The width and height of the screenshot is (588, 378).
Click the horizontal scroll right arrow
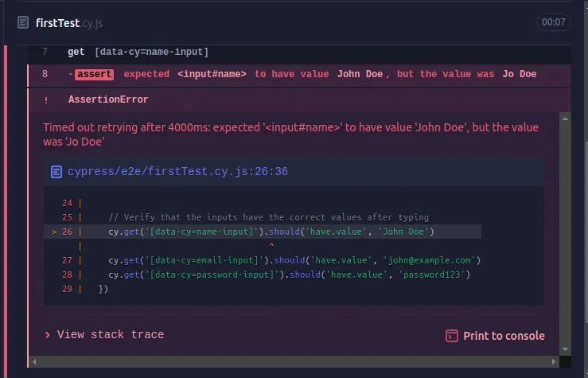[554, 361]
